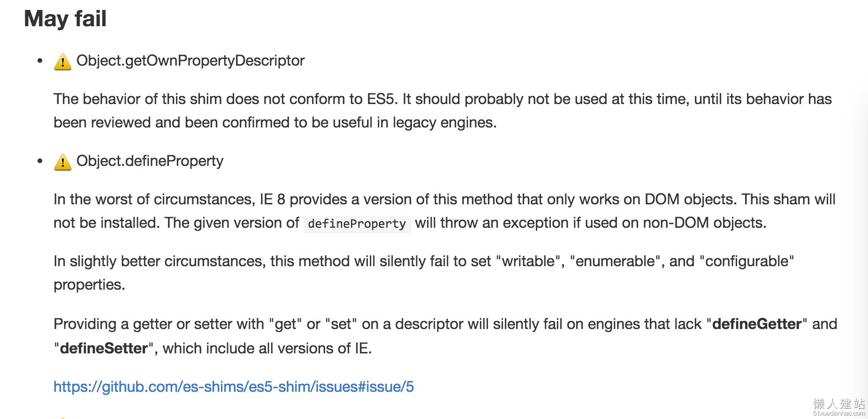Open the es5-shim GitHub issues link
This screenshot has width=868, height=419.
point(234,387)
